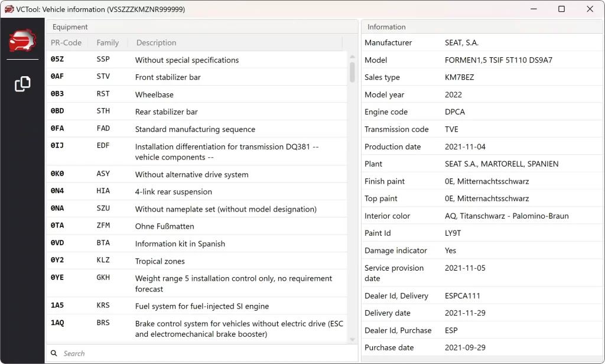
Task: Click 'Without alternative drive system' description
Action: click(192, 174)
